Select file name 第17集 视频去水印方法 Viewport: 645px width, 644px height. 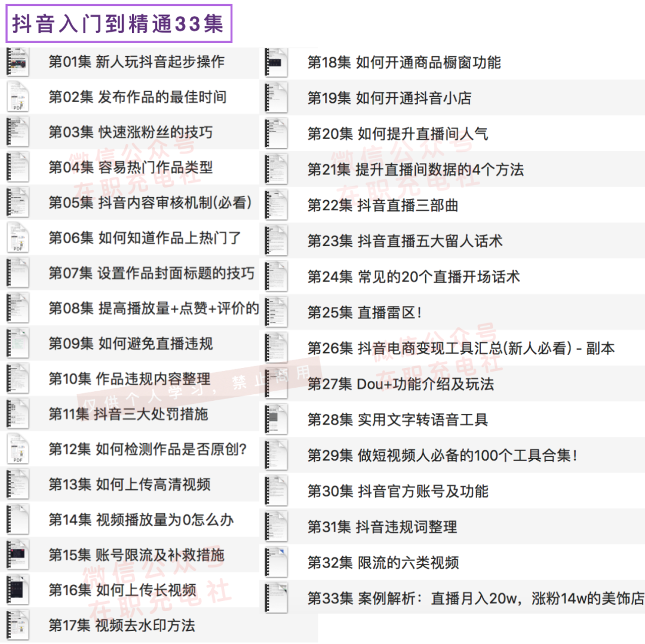[122, 625]
